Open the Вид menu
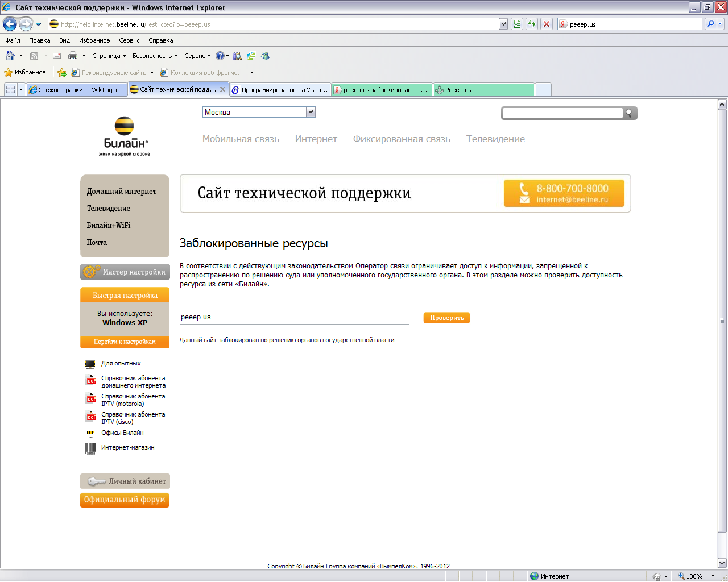 tap(65, 40)
